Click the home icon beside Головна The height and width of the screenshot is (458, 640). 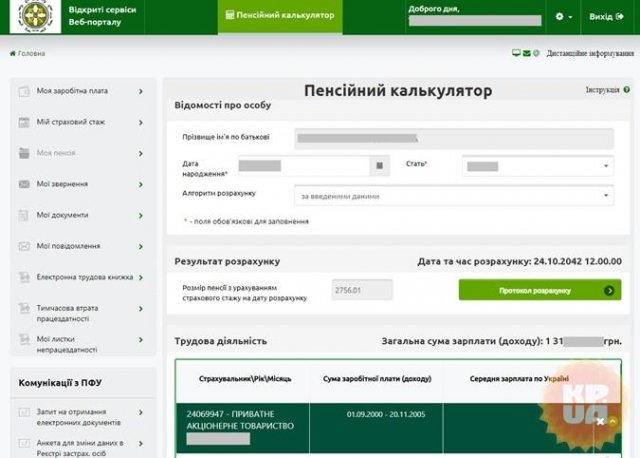tap(13, 53)
